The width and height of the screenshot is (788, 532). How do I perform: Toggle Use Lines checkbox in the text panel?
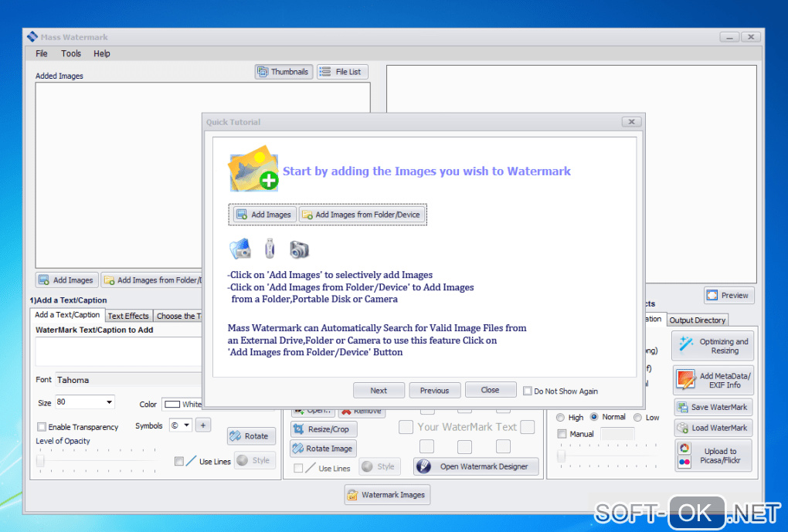click(x=179, y=461)
